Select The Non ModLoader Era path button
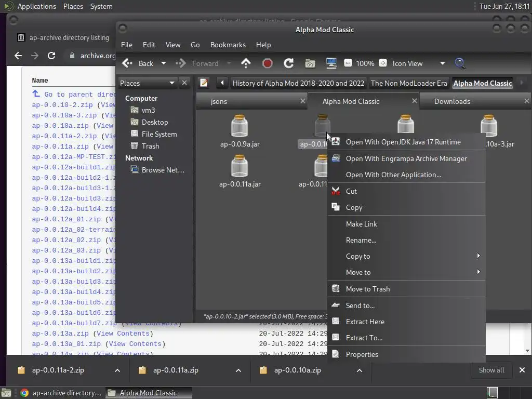 point(409,83)
